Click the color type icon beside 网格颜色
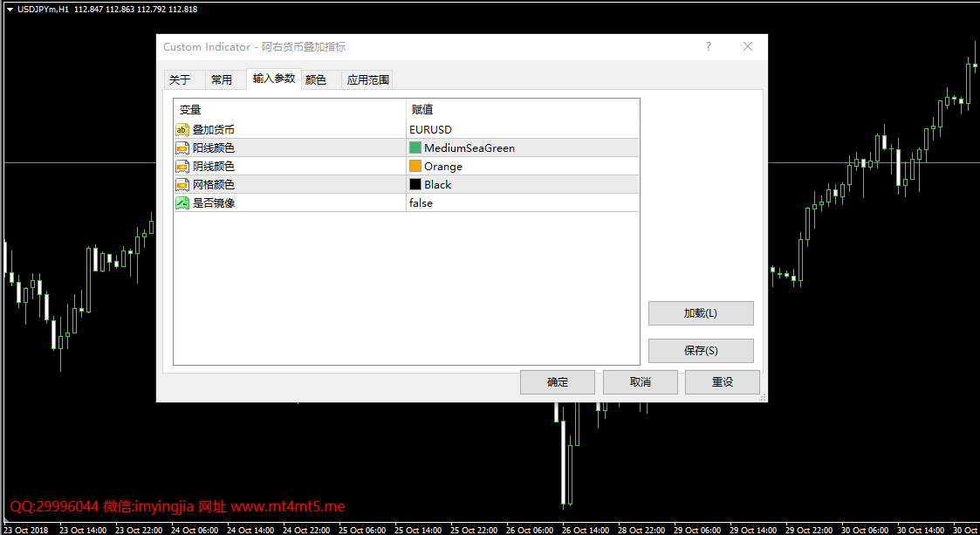Image resolution: width=980 pixels, height=535 pixels. coord(182,185)
